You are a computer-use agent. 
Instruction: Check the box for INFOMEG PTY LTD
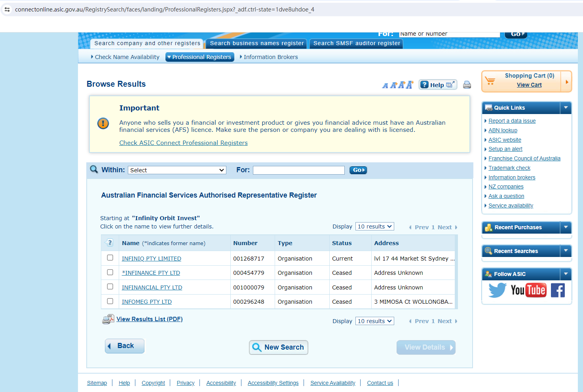tap(110, 301)
